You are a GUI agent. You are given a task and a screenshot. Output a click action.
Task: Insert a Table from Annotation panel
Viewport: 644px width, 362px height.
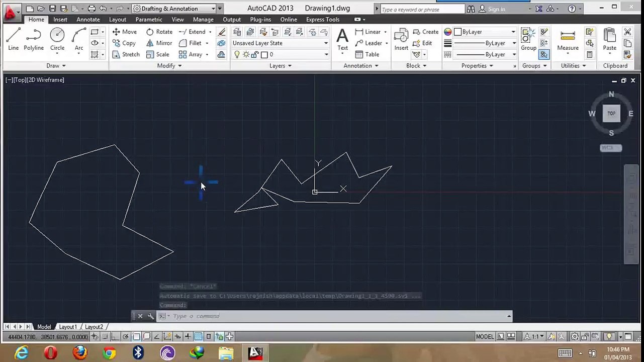point(367,54)
